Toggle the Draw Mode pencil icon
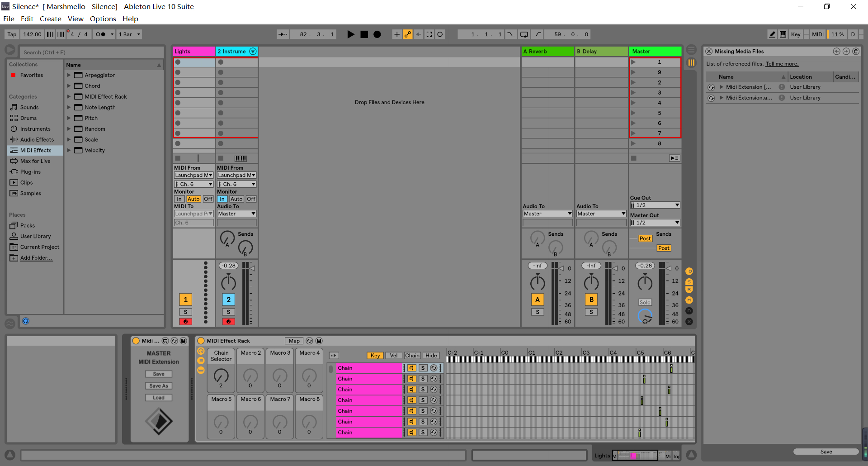The width and height of the screenshot is (868, 466). tap(772, 34)
